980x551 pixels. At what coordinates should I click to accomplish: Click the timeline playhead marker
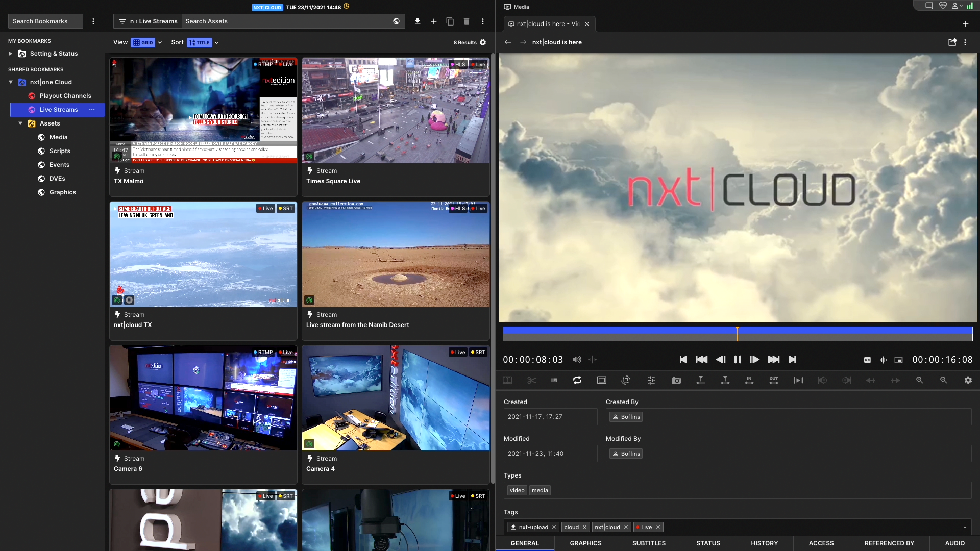[737, 334]
